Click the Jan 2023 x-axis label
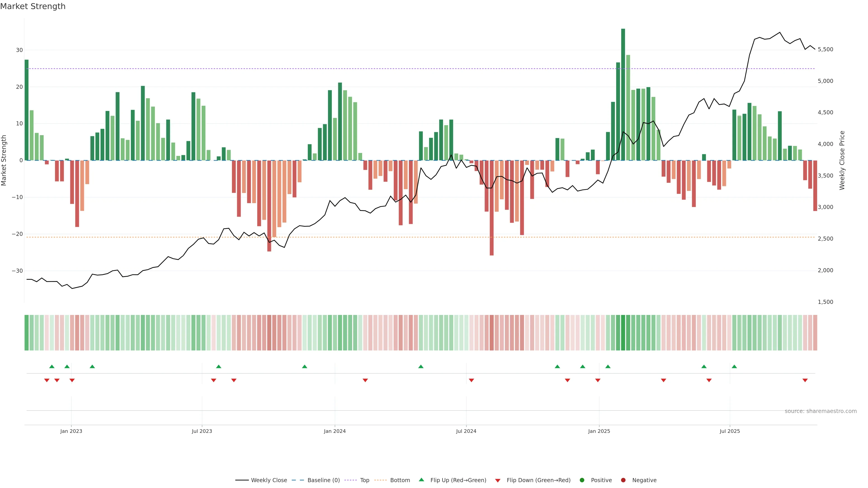This screenshot has height=488, width=868. coord(71,431)
